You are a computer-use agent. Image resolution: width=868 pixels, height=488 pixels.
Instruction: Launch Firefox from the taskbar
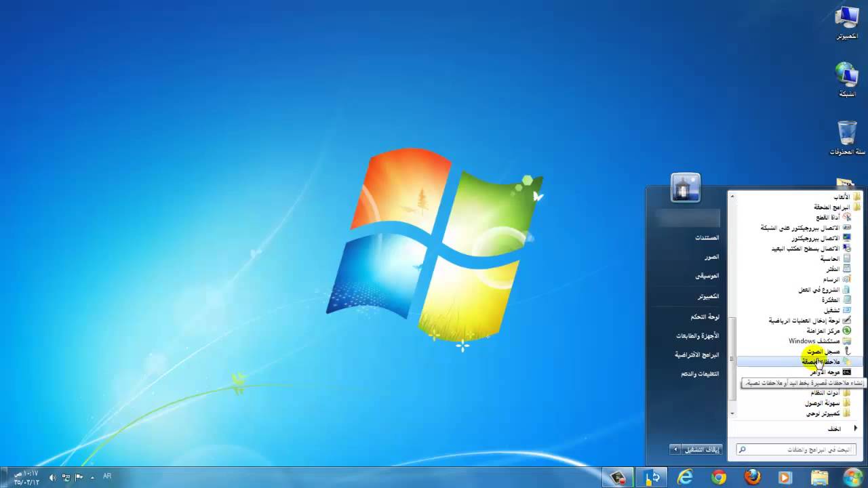click(752, 477)
